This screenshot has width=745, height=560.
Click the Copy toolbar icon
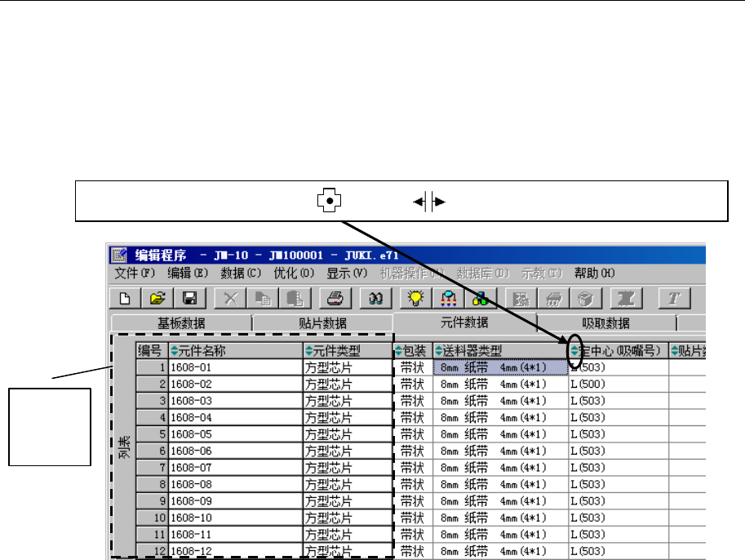click(263, 299)
